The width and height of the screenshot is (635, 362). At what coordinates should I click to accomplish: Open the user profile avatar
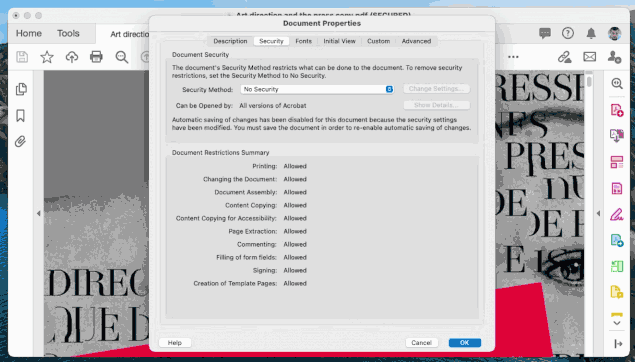click(614, 33)
